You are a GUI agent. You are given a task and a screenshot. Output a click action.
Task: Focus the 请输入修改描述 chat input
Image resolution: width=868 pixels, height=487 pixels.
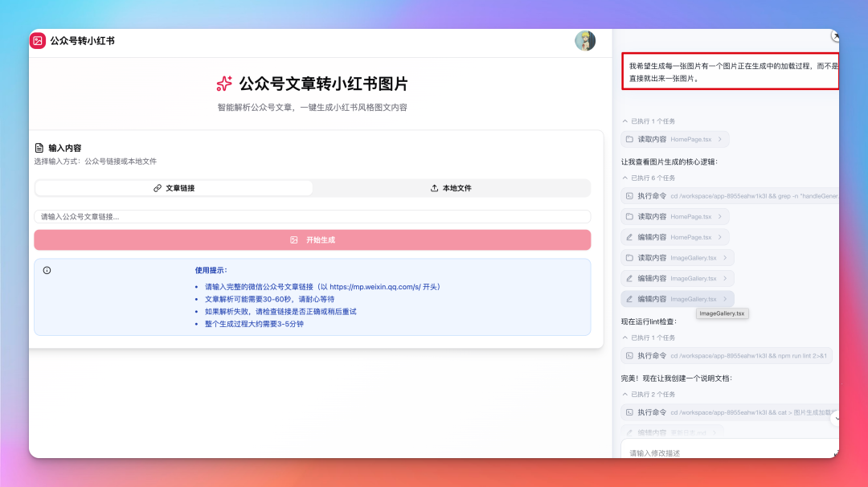pyautogui.click(x=730, y=452)
